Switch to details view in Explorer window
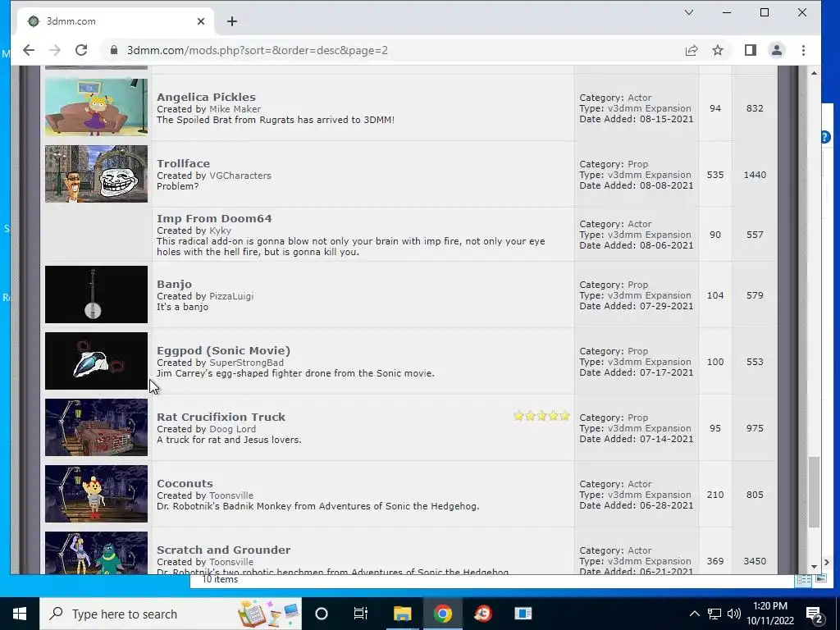 click(x=803, y=580)
